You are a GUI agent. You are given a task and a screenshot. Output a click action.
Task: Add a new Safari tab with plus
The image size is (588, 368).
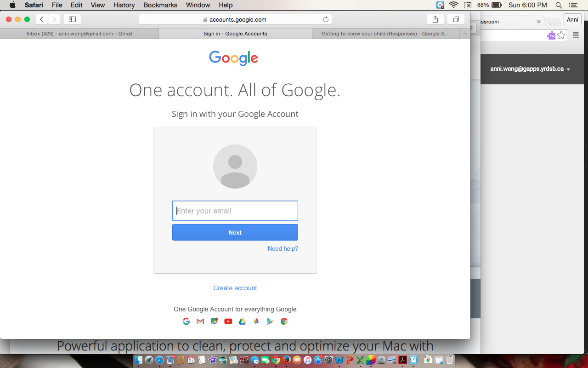[x=465, y=34]
